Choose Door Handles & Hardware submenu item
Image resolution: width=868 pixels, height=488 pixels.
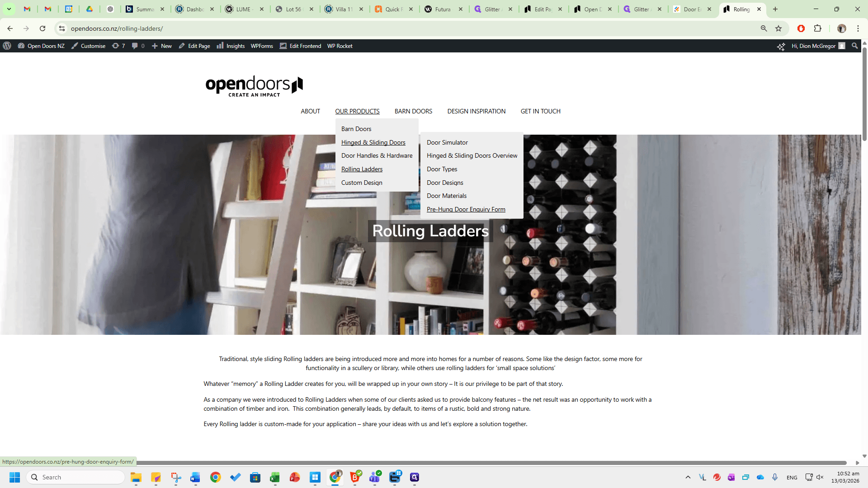[377, 155]
